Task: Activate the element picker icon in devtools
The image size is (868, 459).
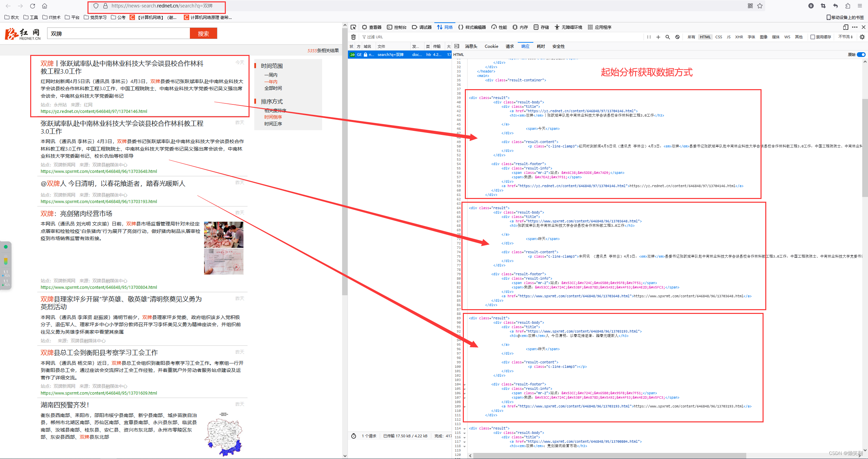Action: click(x=353, y=27)
